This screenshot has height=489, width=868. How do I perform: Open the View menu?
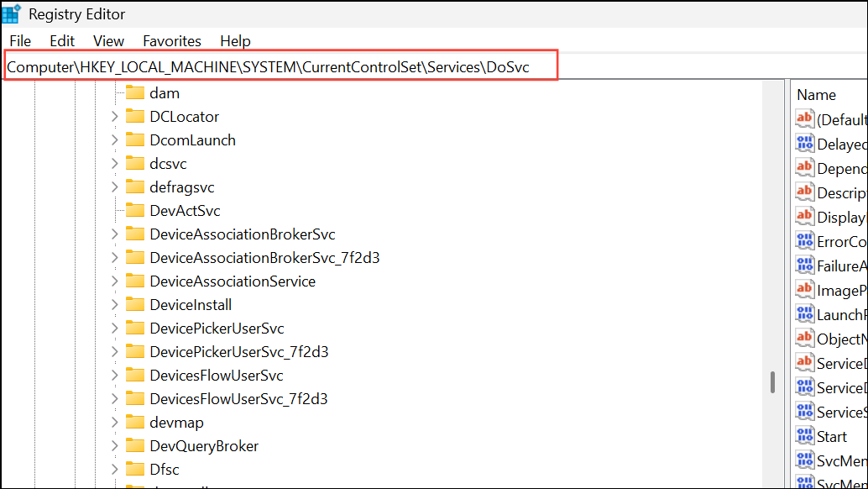coord(108,41)
